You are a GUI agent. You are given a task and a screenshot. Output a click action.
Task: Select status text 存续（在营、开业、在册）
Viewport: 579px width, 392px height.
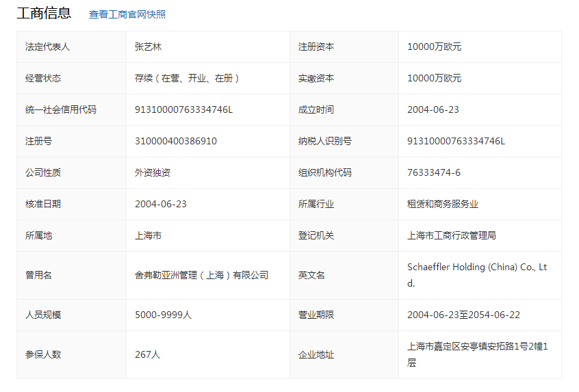point(188,78)
